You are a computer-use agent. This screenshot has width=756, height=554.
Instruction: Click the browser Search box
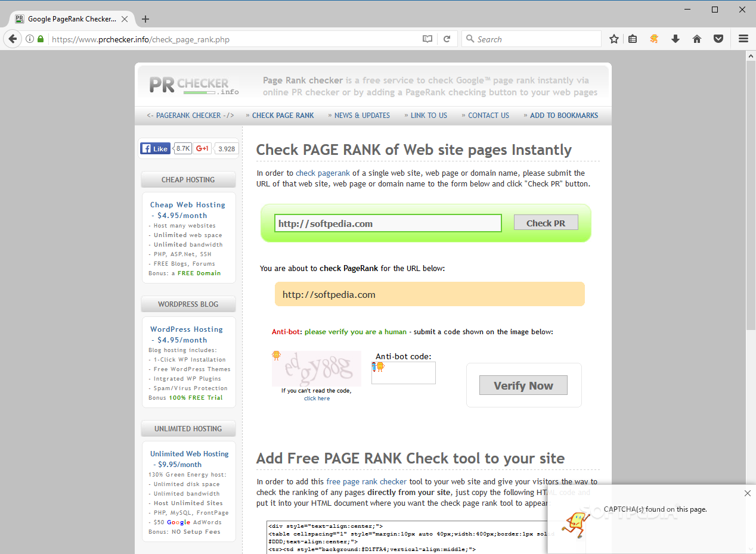coord(531,39)
